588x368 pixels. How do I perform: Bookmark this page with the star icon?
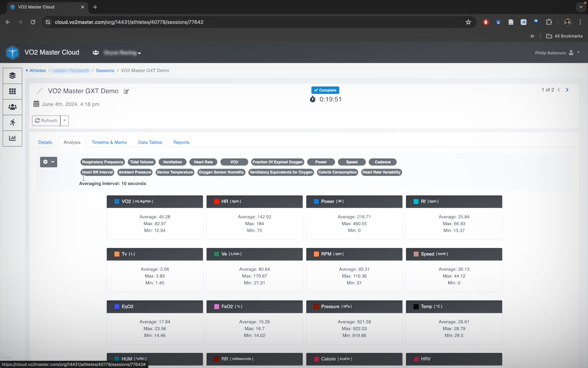(x=468, y=22)
